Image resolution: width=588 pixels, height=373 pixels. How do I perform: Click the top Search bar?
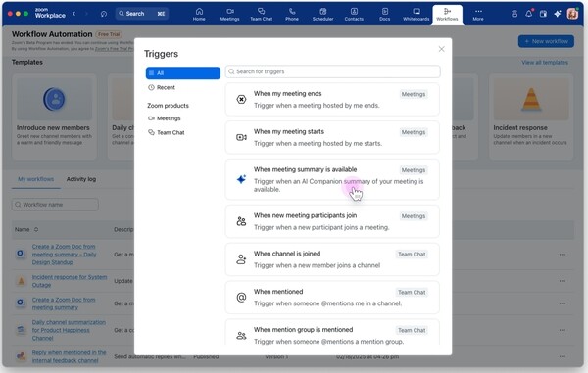point(142,14)
